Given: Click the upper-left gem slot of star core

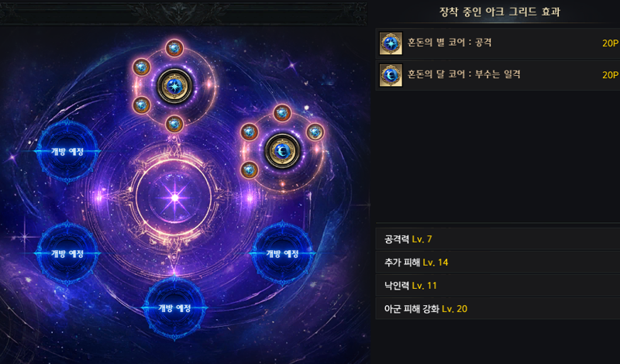Looking at the screenshot, I should [x=141, y=67].
